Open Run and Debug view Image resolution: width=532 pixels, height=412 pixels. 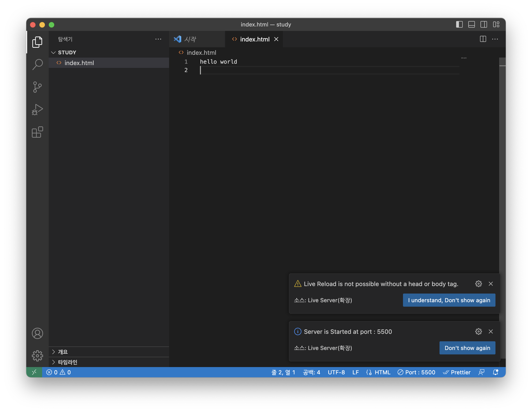pos(37,110)
